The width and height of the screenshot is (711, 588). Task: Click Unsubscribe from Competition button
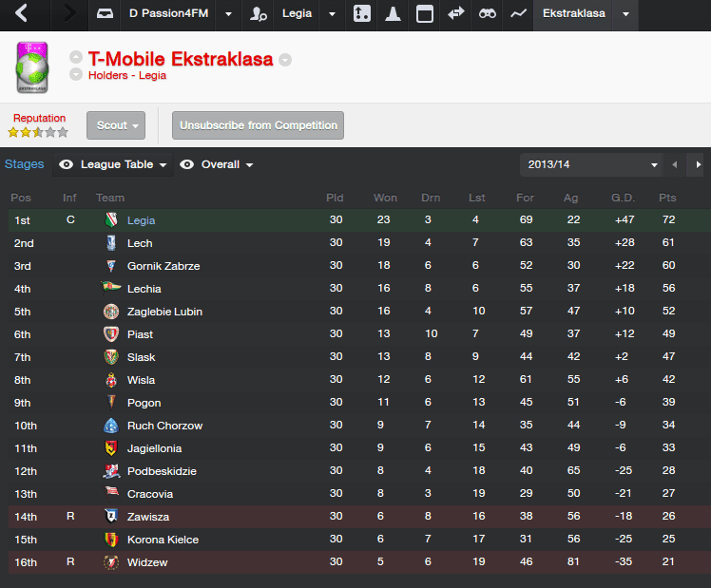[x=258, y=125]
